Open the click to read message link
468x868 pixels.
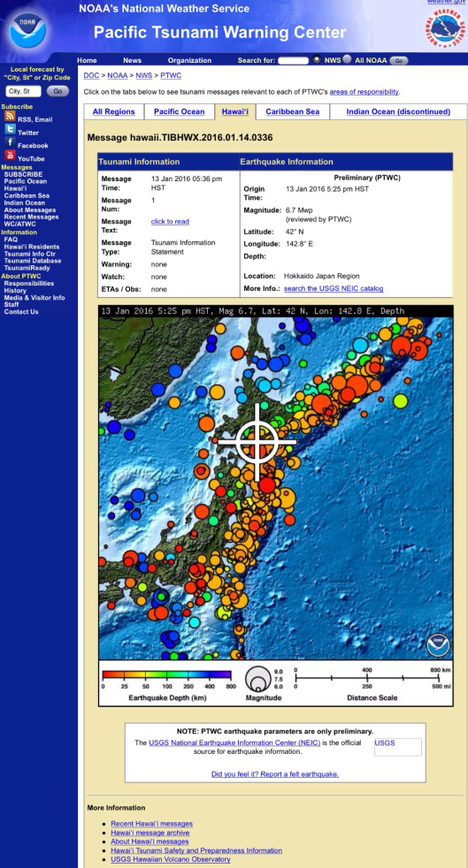170,222
